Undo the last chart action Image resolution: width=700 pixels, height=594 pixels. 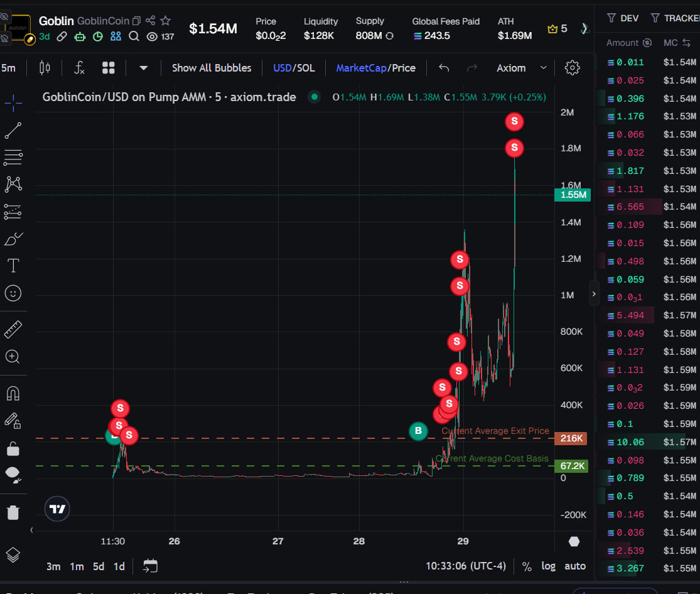tap(444, 68)
